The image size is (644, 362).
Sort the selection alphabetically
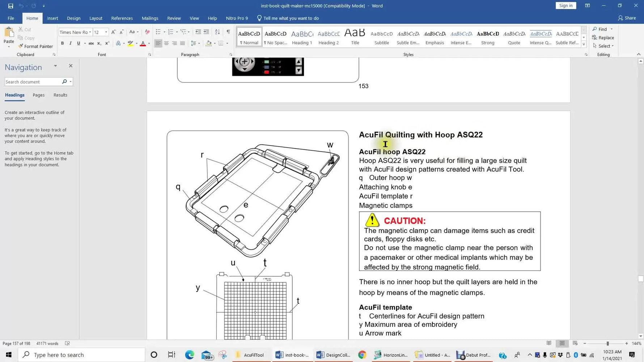(x=217, y=32)
